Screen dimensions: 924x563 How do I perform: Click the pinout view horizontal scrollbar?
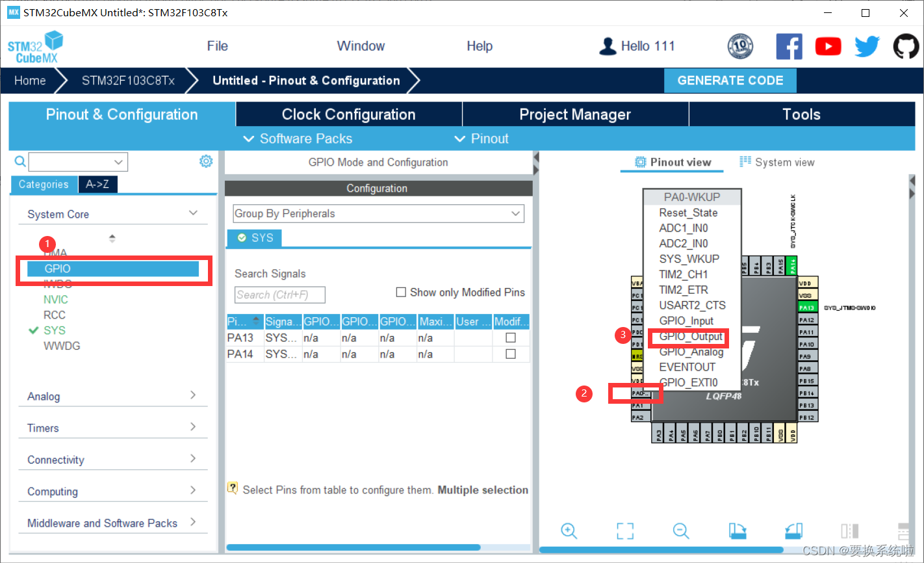(x=661, y=550)
